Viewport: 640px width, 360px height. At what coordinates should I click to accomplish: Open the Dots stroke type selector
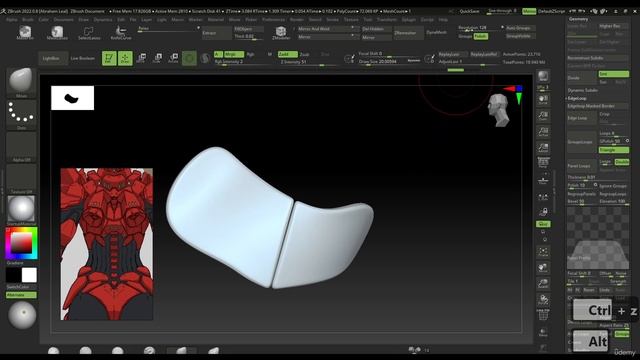tap(21, 114)
